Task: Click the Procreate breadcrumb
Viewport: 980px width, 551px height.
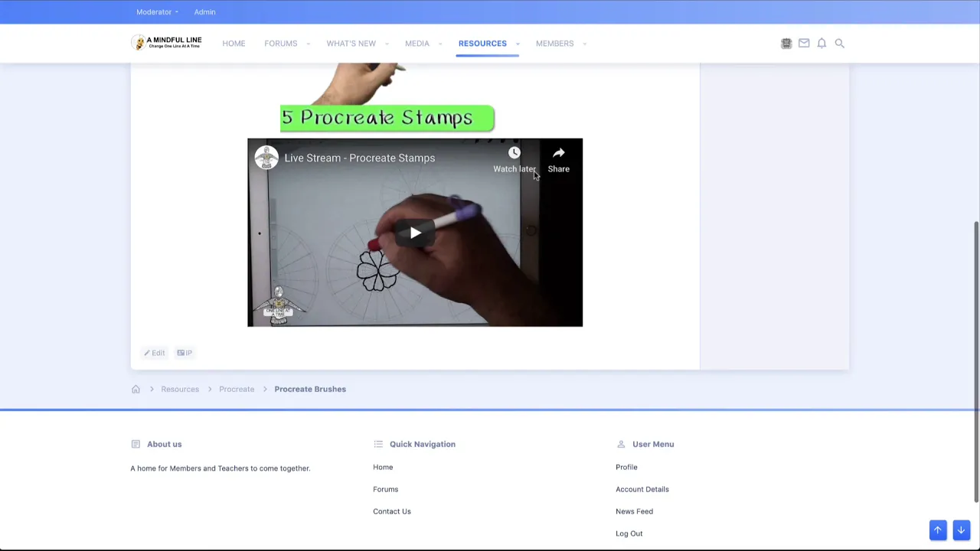Action: click(237, 389)
